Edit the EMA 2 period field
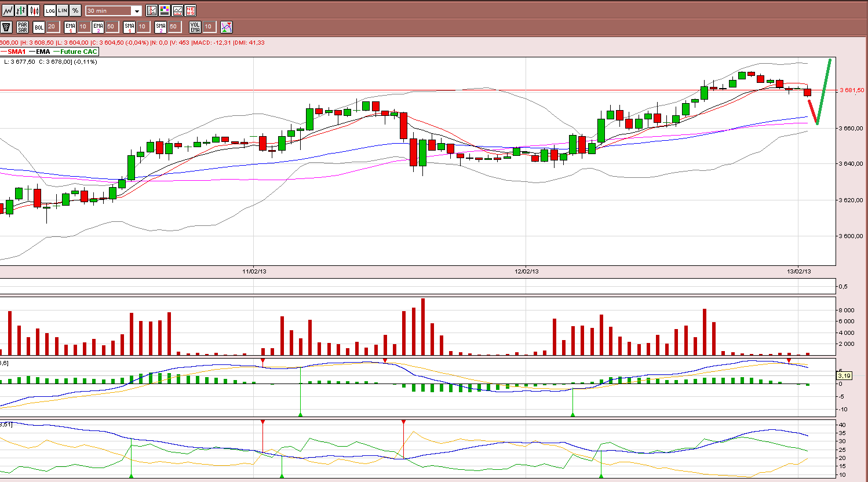Image resolution: width=868 pixels, height=482 pixels. coord(111,27)
